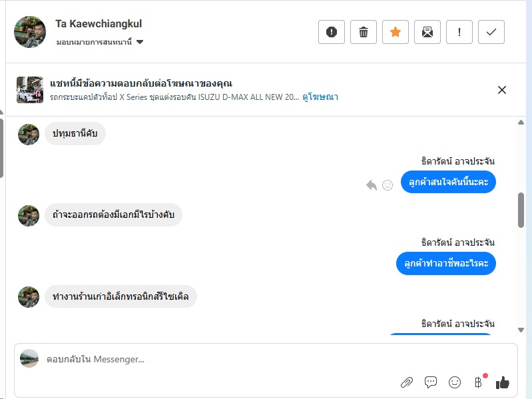Image resolution: width=532 pixels, height=399 pixels.
Task: Click the ad thumbnail image
Action: 30,90
